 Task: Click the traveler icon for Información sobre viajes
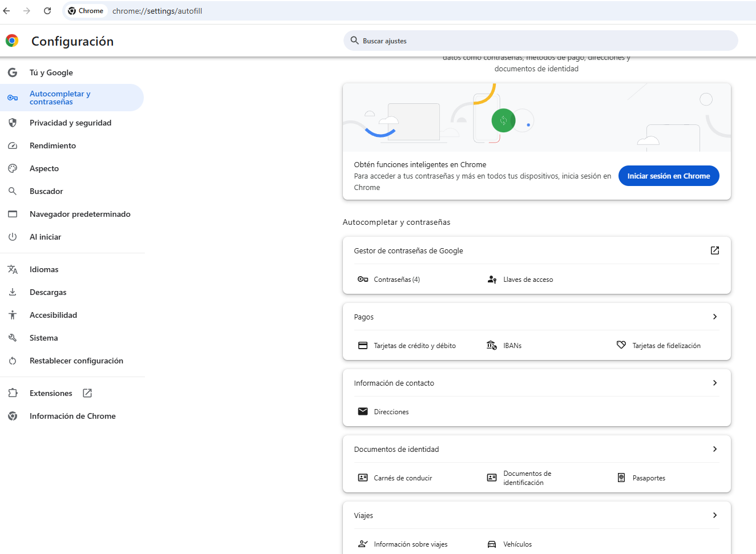coord(363,544)
